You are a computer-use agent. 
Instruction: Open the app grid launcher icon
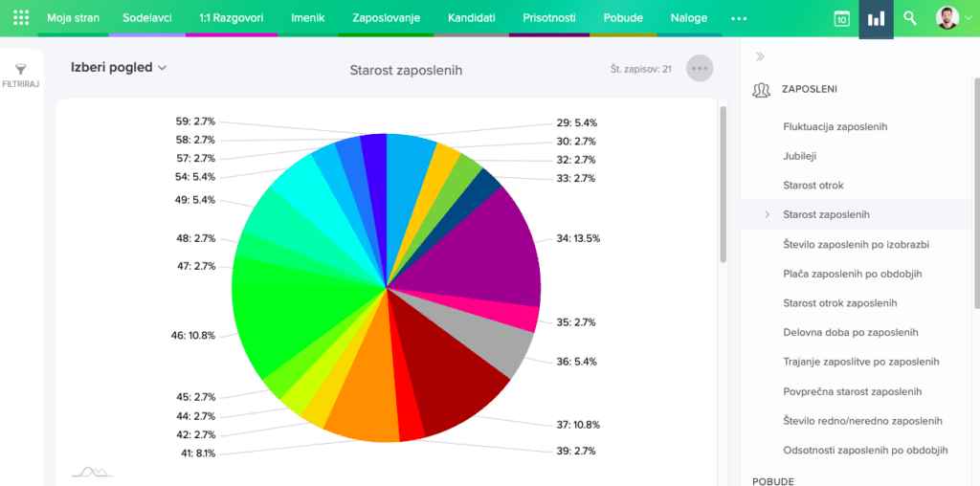tap(21, 18)
